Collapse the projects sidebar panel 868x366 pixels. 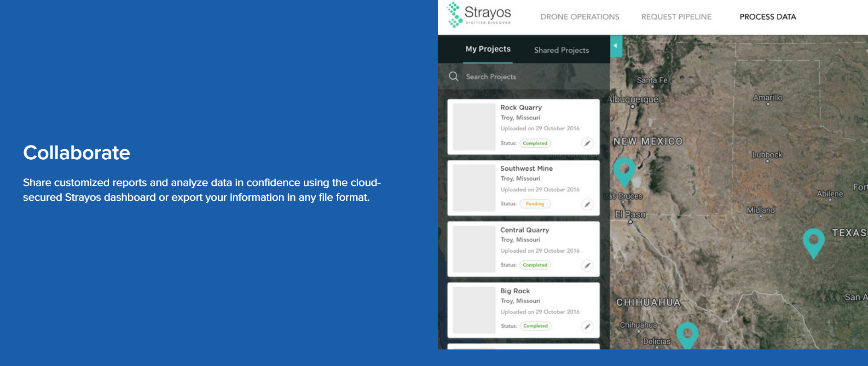[616, 46]
